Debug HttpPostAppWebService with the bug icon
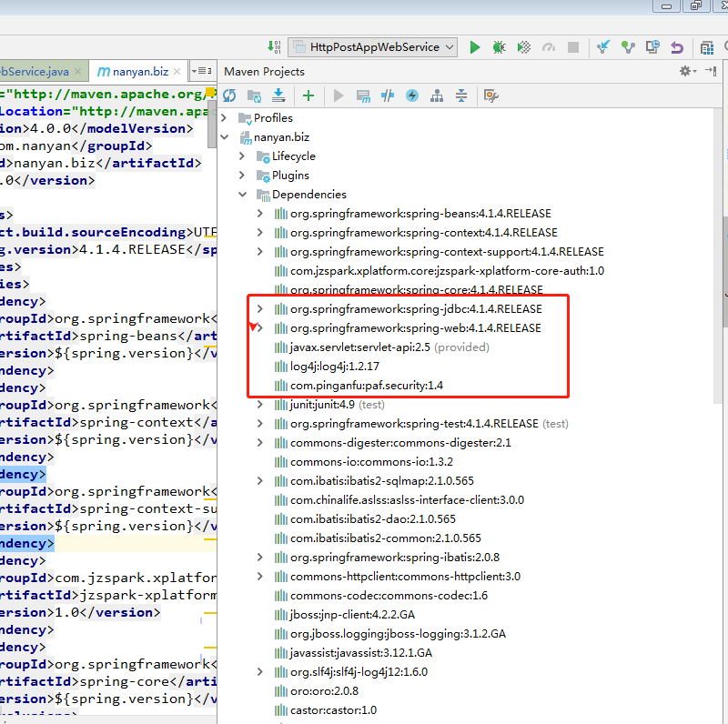Image resolution: width=728 pixels, height=724 pixels. [x=499, y=47]
